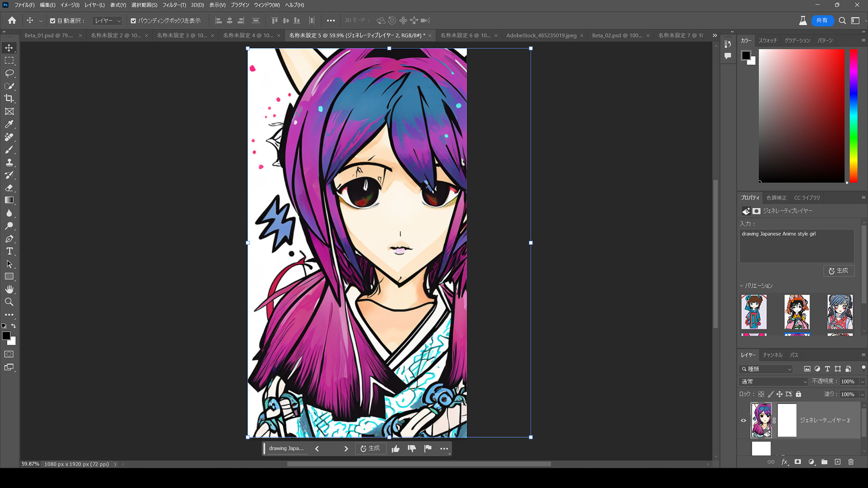Open the フィルター menu

pos(174,5)
